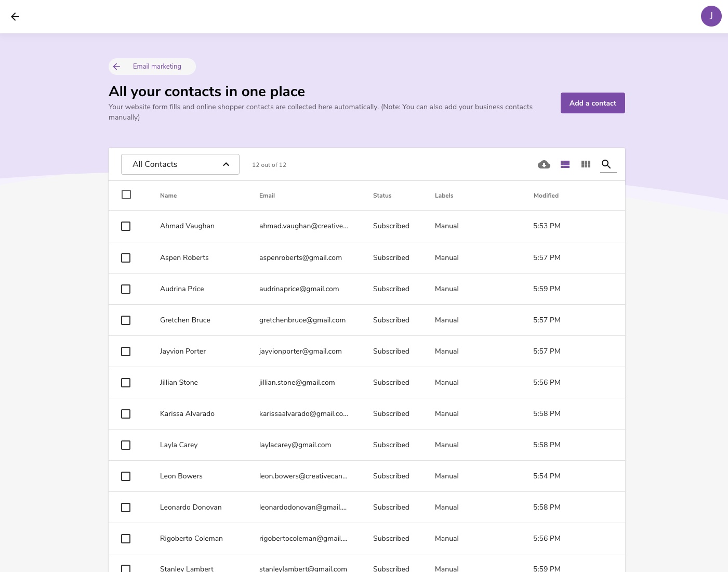Select Rigoberto Coleman's checkbox

pos(126,539)
